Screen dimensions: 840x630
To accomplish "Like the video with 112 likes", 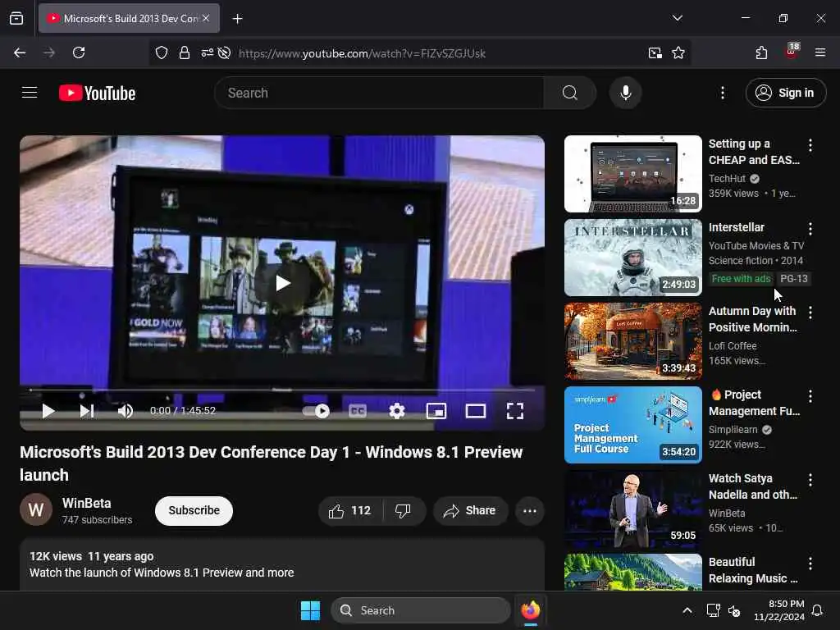I will [x=350, y=510].
